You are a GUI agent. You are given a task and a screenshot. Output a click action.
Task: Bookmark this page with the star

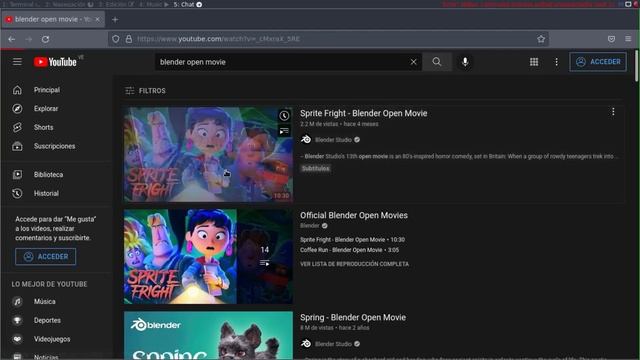click(541, 39)
